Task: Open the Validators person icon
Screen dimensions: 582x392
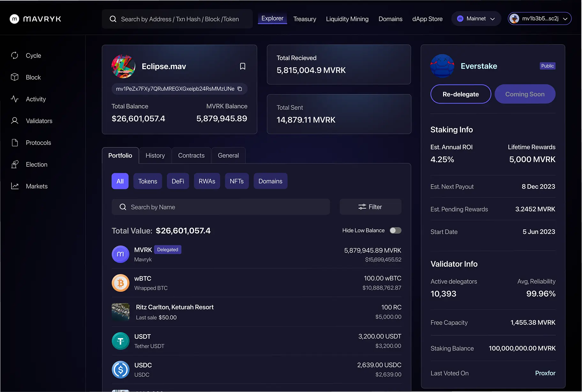Action: [x=15, y=121]
